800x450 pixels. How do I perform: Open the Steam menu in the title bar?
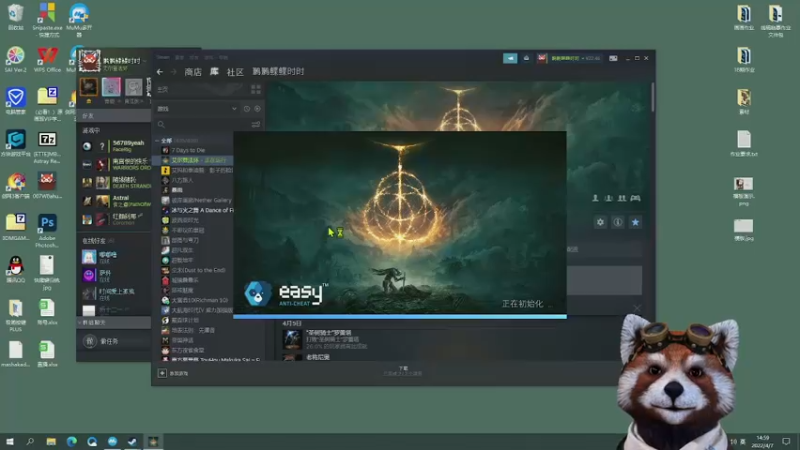tap(163, 57)
